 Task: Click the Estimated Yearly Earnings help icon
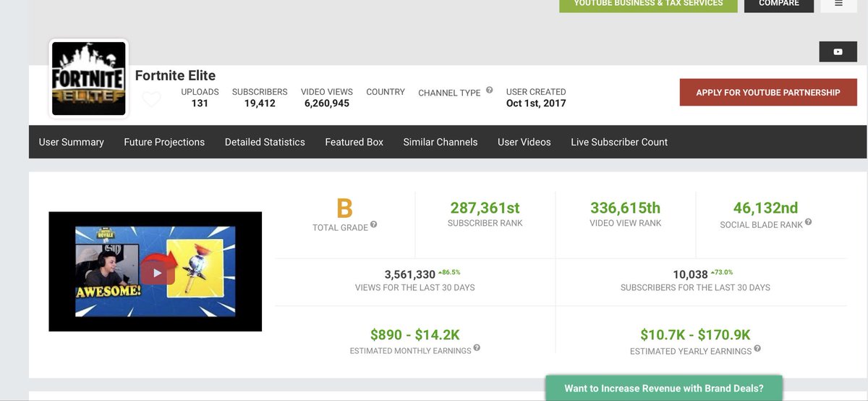[757, 348]
